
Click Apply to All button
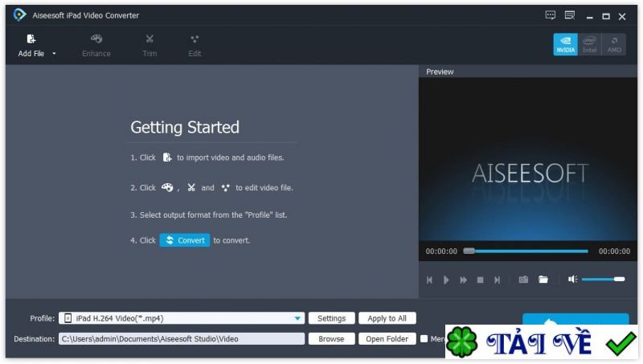pos(387,318)
